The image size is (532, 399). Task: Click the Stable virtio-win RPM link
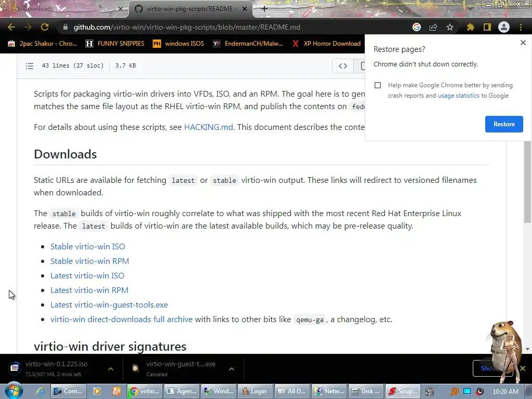pos(89,261)
